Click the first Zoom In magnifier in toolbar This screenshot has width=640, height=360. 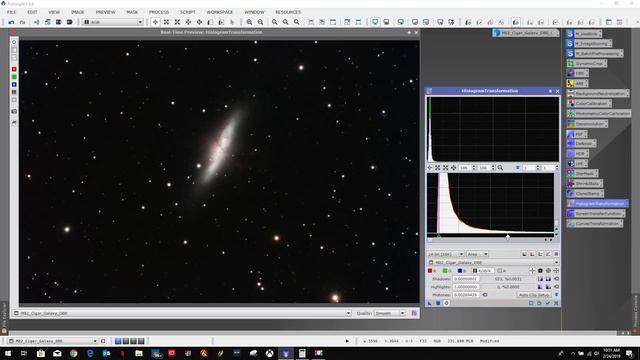pos(249,22)
